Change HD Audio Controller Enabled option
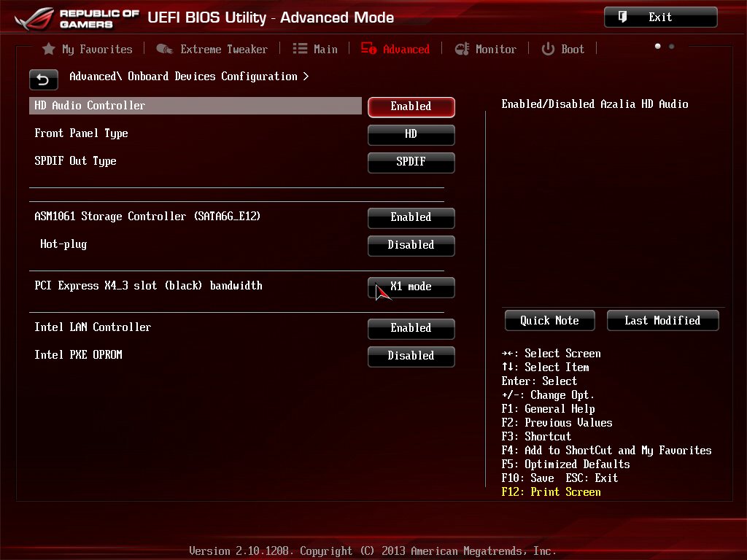This screenshot has width=747, height=560. (411, 106)
